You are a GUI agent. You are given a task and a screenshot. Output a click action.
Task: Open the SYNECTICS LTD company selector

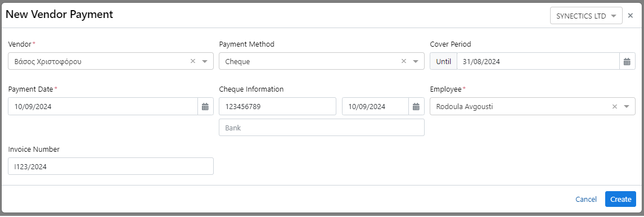pos(586,16)
